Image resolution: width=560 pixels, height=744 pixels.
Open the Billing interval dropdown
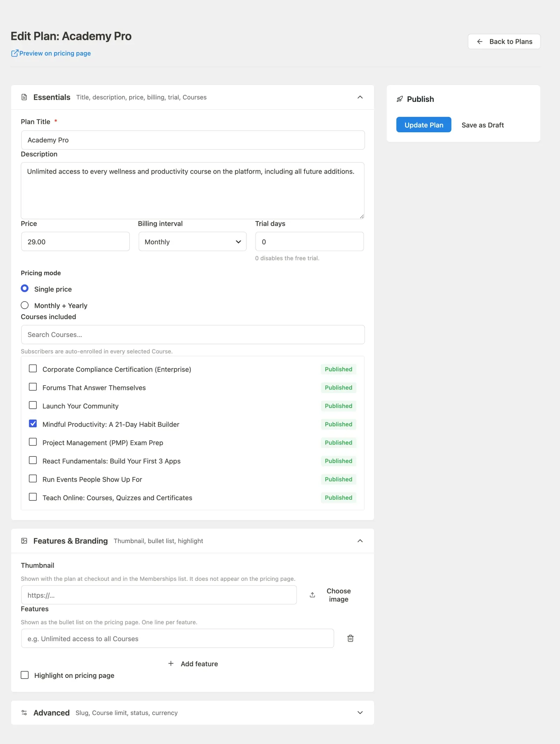(192, 241)
